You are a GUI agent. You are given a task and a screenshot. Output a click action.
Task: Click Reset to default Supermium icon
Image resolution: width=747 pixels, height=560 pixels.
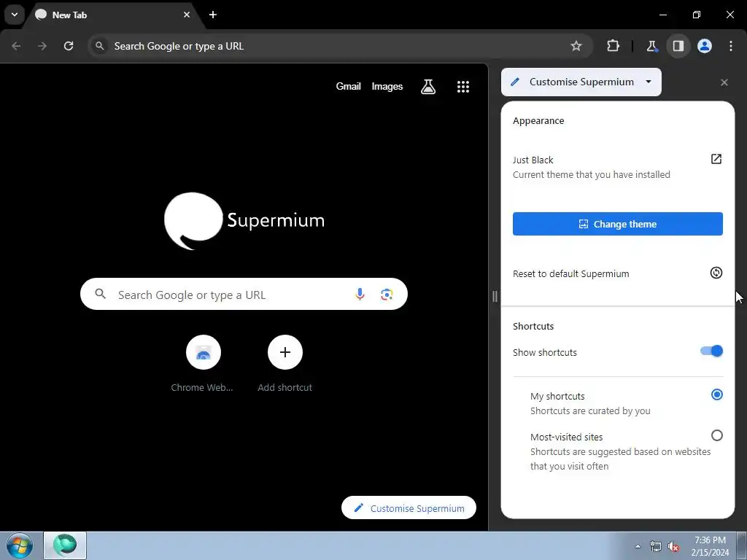[716, 273]
